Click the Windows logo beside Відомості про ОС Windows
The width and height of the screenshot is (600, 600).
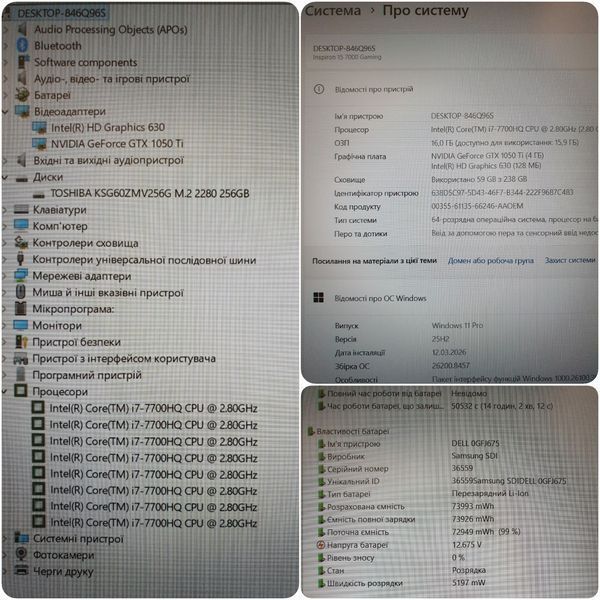[318, 297]
